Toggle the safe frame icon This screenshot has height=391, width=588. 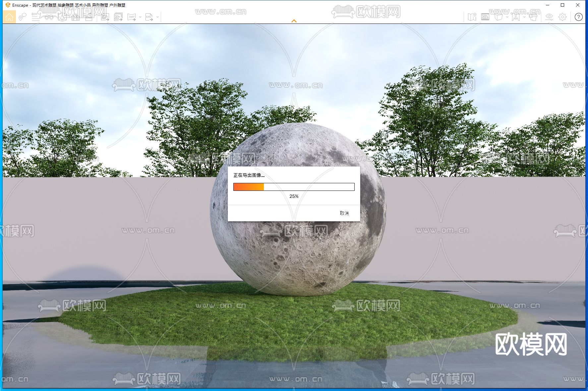coord(485,17)
